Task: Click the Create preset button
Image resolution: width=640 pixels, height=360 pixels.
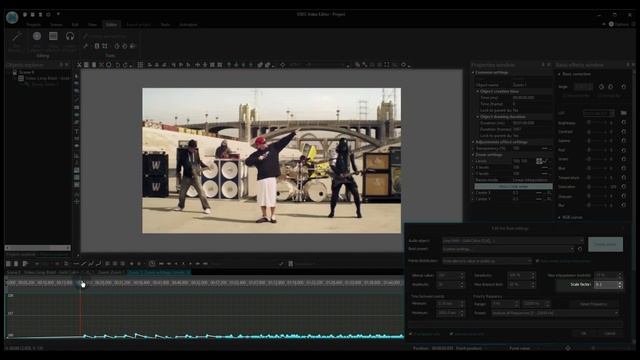Action: point(605,244)
